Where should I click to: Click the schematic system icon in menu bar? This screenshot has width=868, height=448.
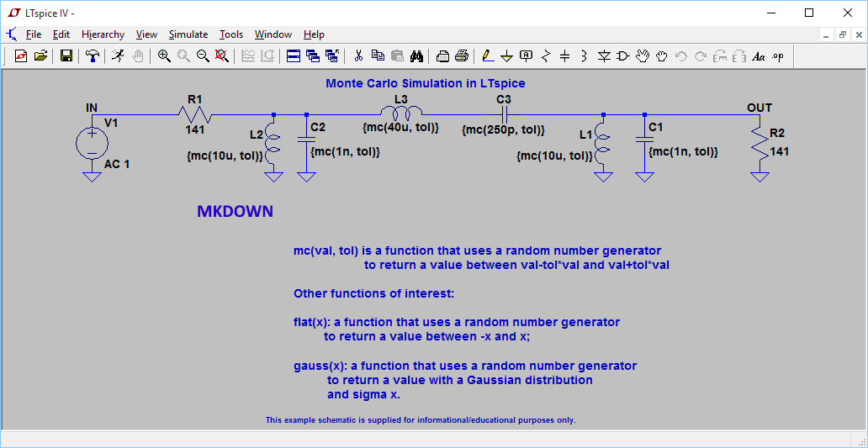click(12, 34)
